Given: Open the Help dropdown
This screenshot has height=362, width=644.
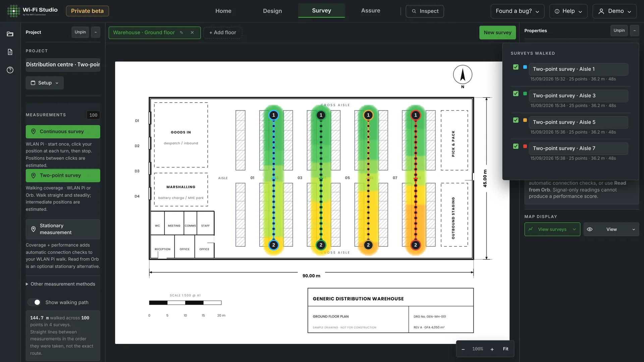Looking at the screenshot, I should (x=568, y=11).
